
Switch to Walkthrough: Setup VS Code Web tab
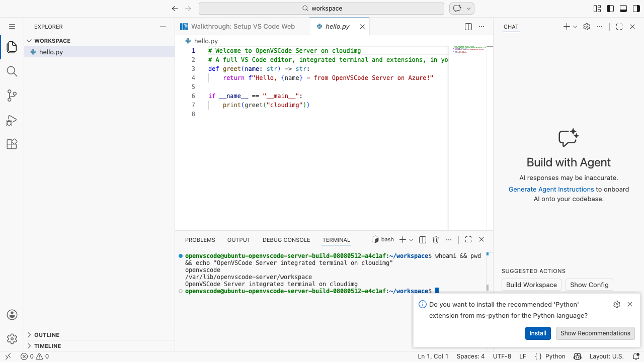[243, 26]
